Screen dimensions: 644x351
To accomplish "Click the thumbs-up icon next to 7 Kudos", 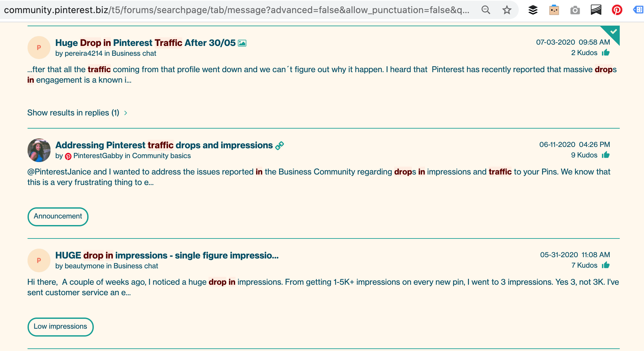I will 606,265.
